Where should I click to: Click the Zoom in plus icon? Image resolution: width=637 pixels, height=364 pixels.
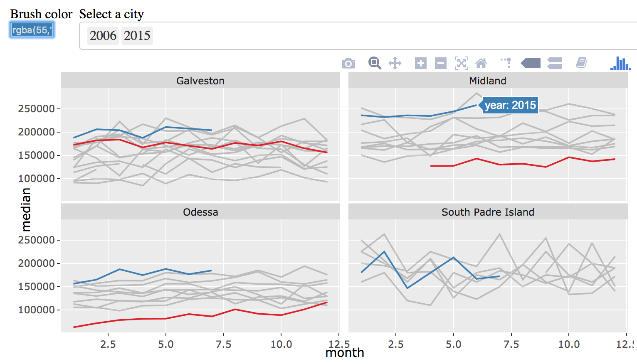coord(421,63)
